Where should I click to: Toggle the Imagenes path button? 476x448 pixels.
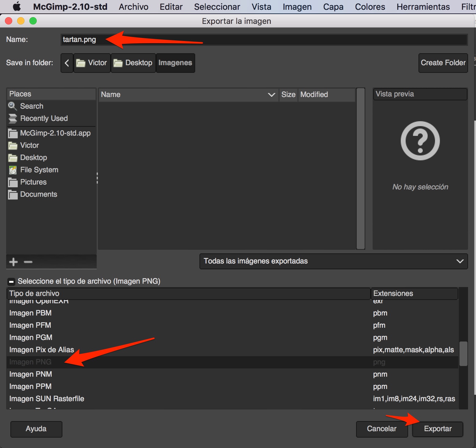(175, 63)
